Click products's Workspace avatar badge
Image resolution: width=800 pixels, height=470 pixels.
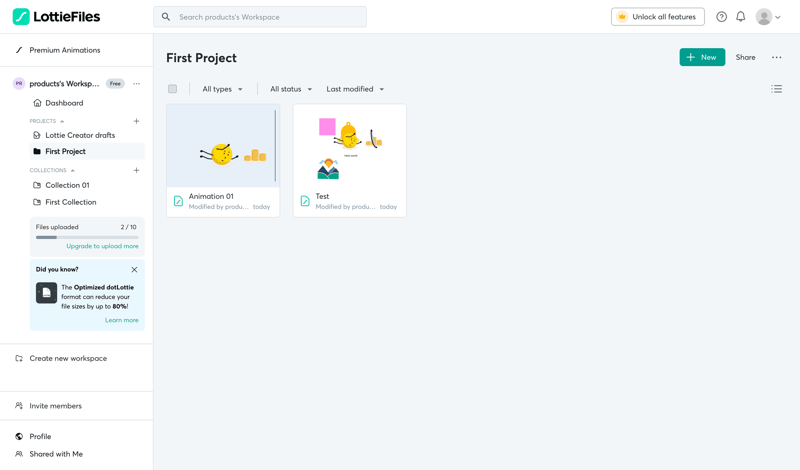tap(19, 84)
